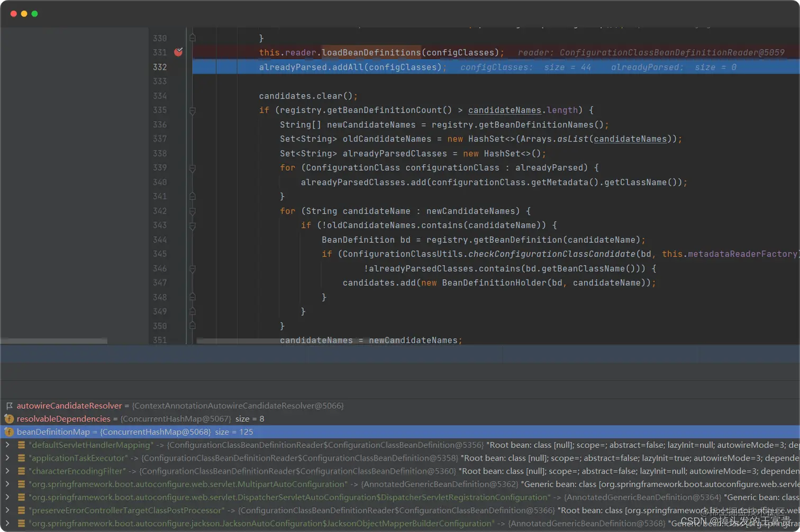Click the map entry icon for characterEncodingFilter
The width and height of the screenshot is (800, 532).
click(x=22, y=471)
